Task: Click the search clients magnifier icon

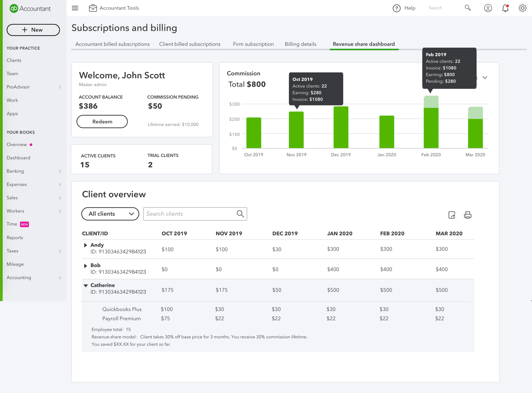Action: [240, 214]
